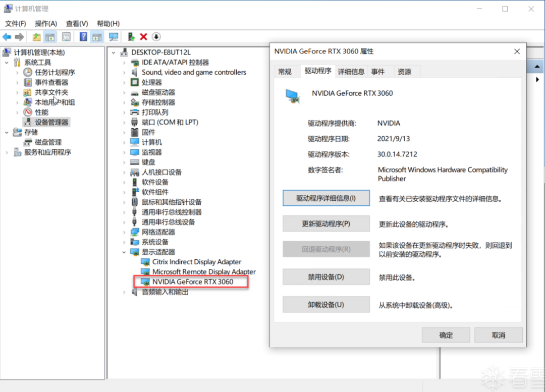Select Microsoft Remote Display Adapter device

coord(204,272)
